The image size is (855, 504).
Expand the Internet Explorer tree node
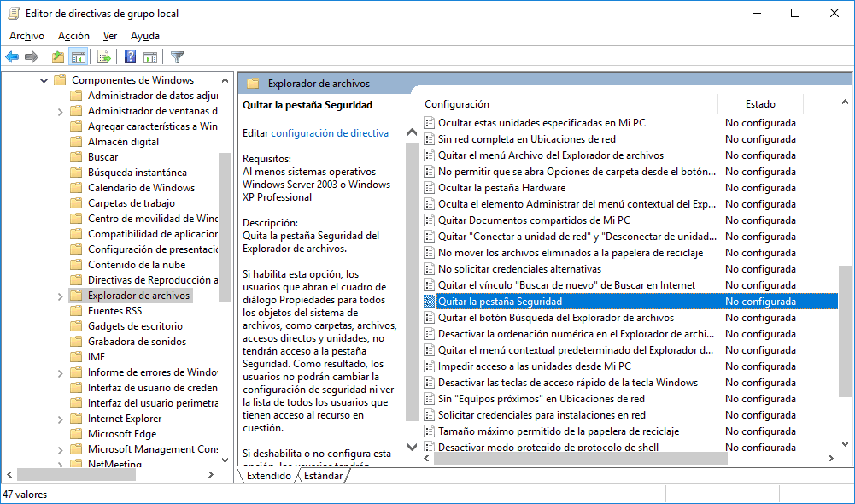[60, 419]
